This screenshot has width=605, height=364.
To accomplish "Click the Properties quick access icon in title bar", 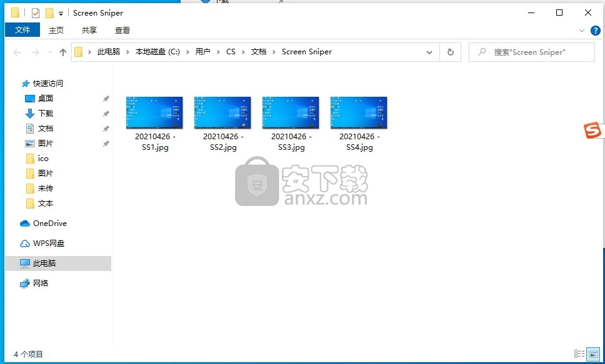I will [x=36, y=13].
